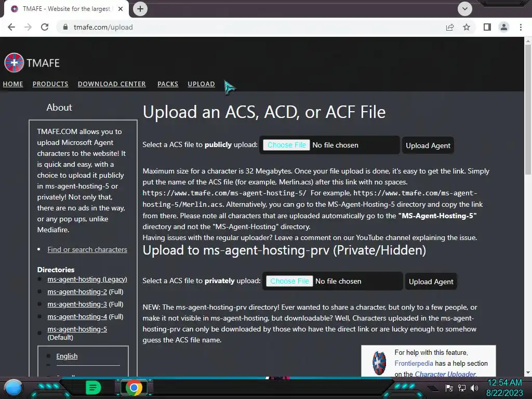Click the browser forward arrow
Screen dimensions: 532x399
coord(28,27)
